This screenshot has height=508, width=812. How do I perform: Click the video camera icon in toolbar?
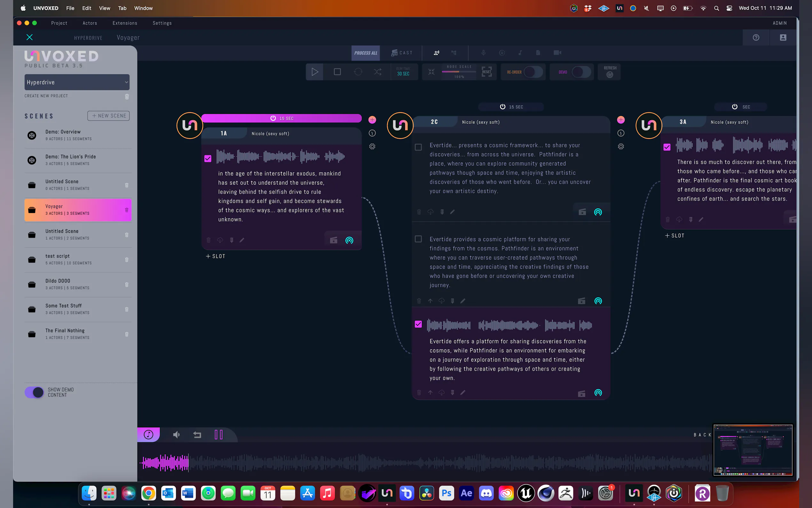pos(557,53)
